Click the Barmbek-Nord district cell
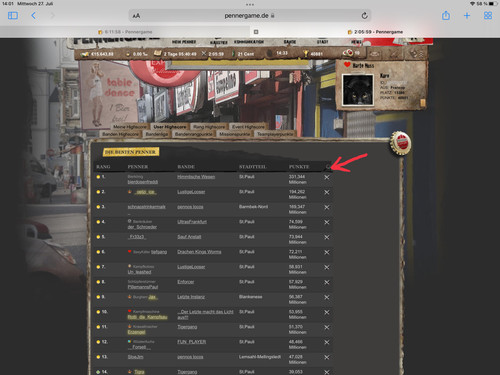 pyautogui.click(x=253, y=207)
